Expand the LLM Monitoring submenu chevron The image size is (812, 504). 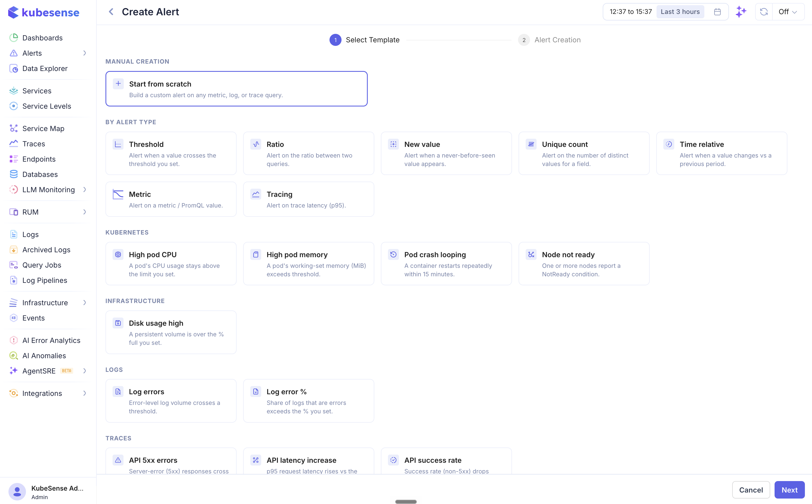[x=85, y=190]
